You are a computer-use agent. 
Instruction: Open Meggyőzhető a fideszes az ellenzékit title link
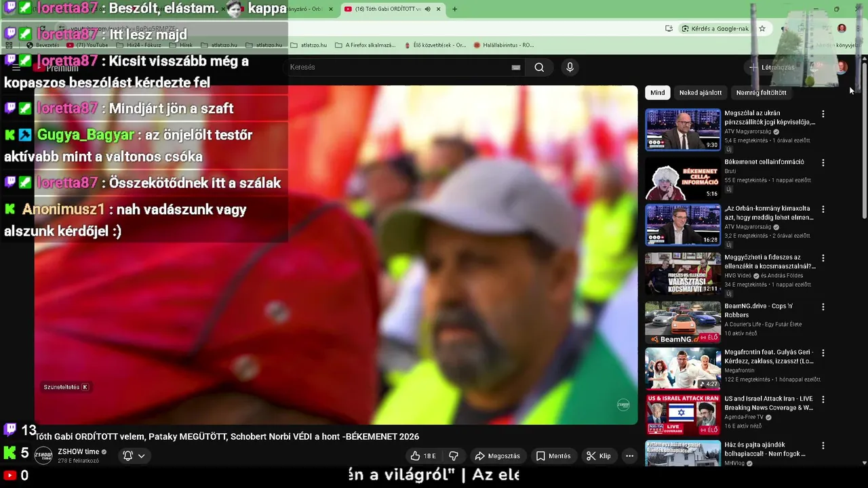[770, 262]
